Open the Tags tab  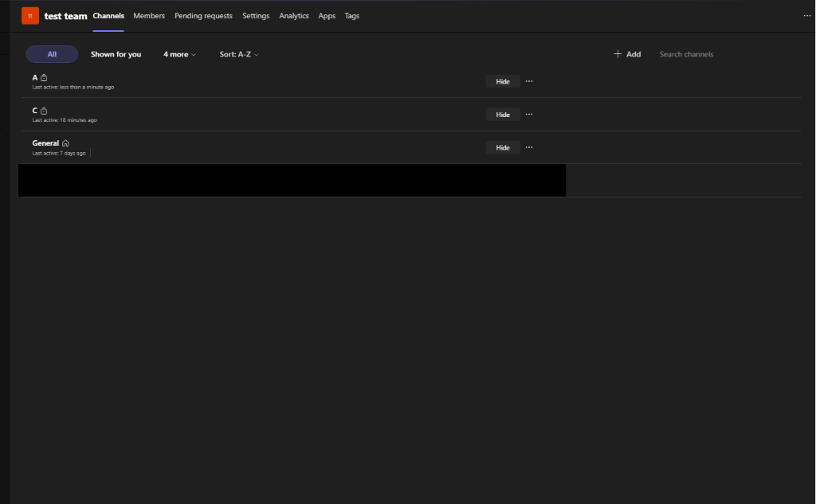pos(351,16)
